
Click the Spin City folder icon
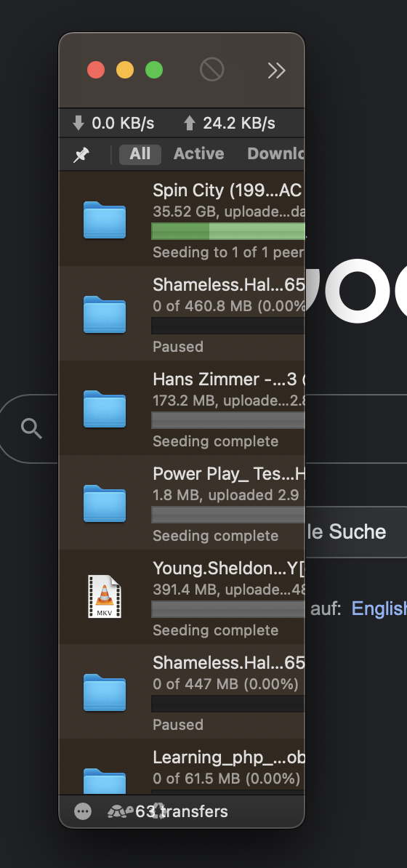tap(105, 220)
